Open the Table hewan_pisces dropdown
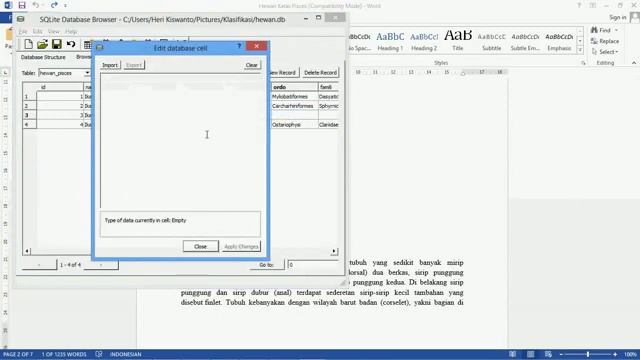The width and height of the screenshot is (640, 360). pos(87,73)
